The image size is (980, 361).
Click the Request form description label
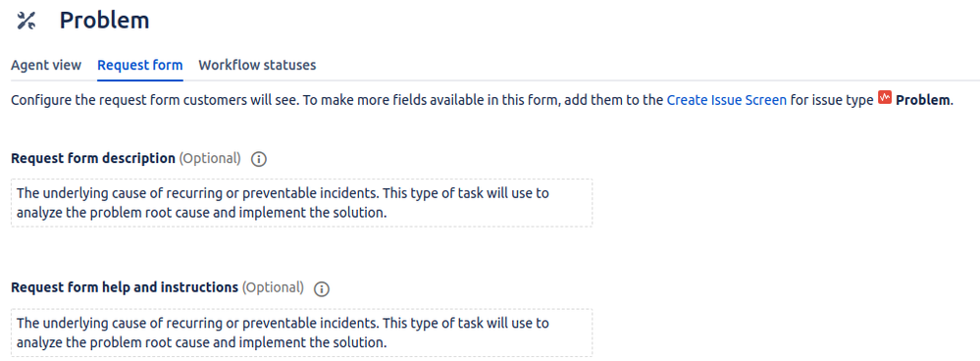pos(93,159)
